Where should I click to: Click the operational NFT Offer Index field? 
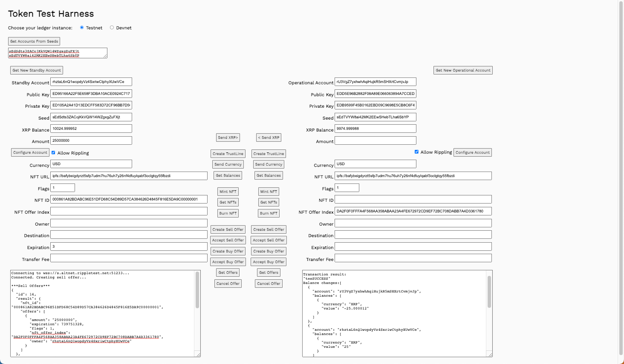(413, 211)
